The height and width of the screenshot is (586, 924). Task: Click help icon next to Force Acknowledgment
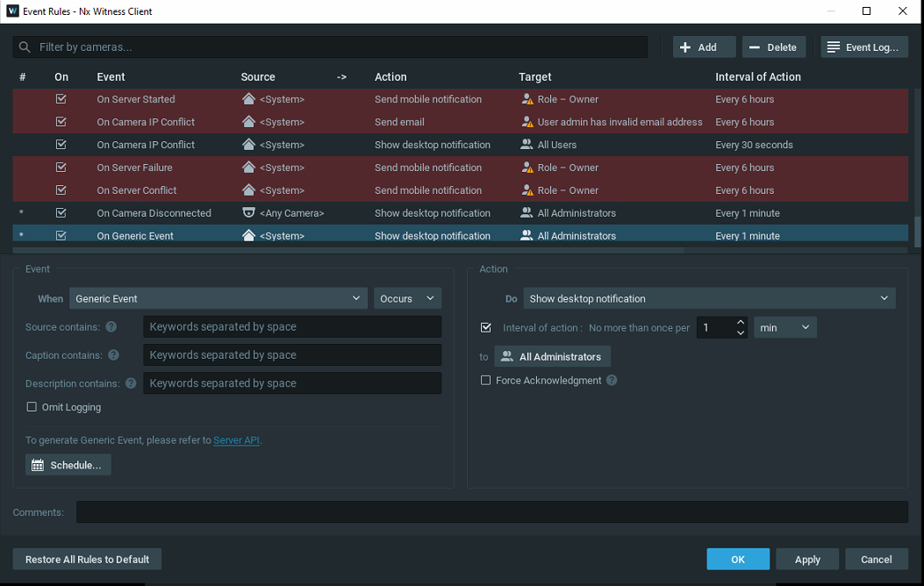(x=612, y=381)
